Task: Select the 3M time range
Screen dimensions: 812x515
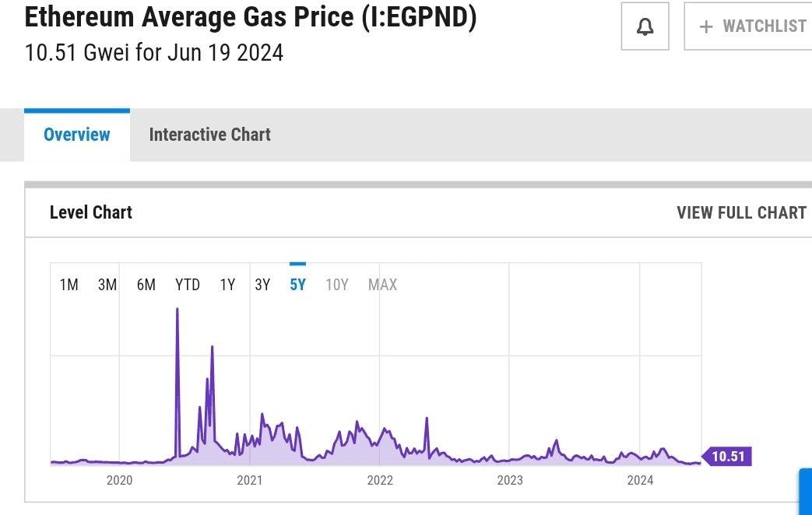Action: pyautogui.click(x=107, y=285)
